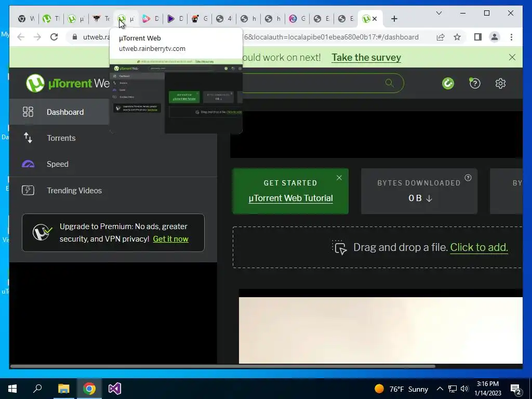Click the horizontal scrollbar

(222, 366)
